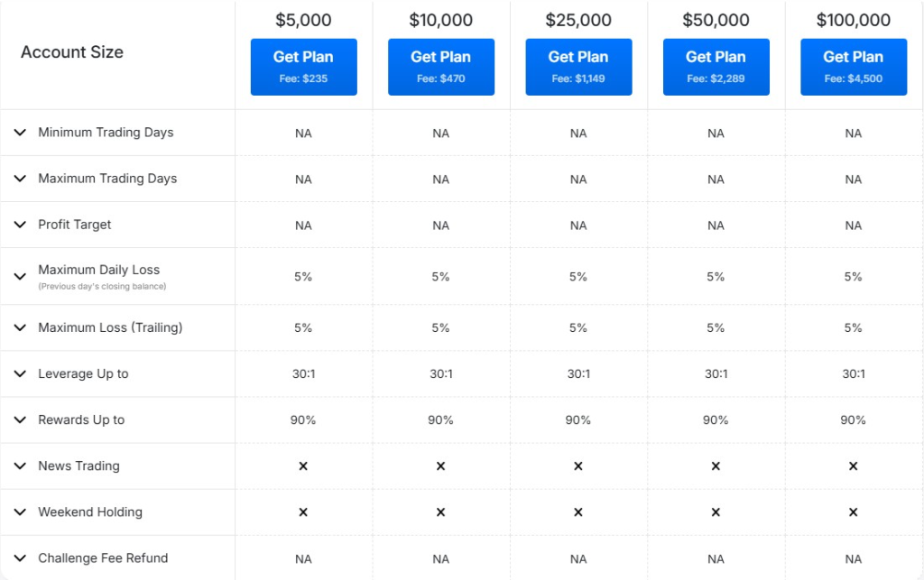Image resolution: width=924 pixels, height=580 pixels.
Task: Expand the Minimum Trading Days row
Action: pos(20,133)
